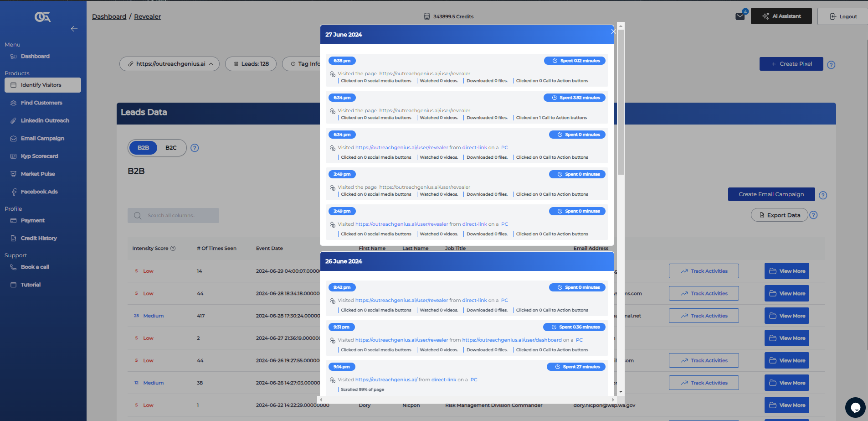
Task: Close the activity timeline popup
Action: pyautogui.click(x=613, y=31)
